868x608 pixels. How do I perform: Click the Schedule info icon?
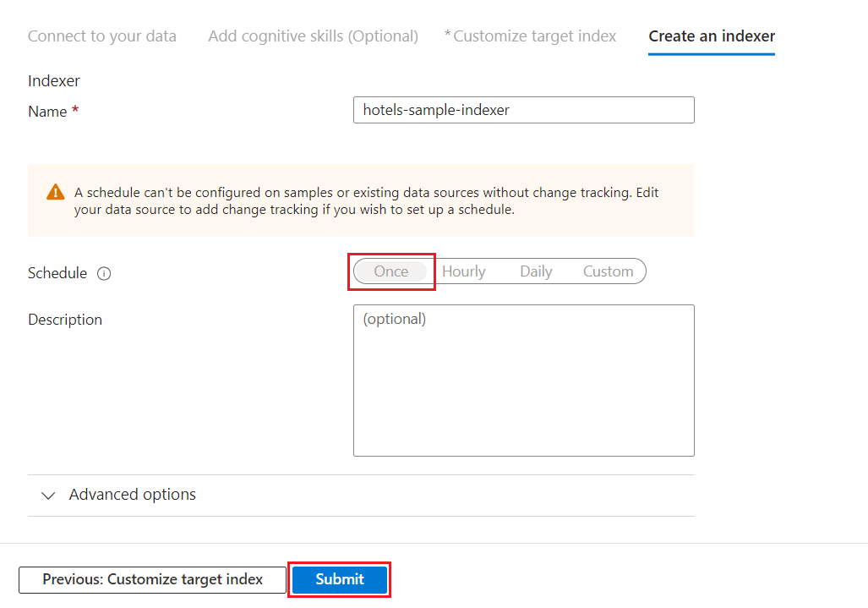[x=104, y=273]
